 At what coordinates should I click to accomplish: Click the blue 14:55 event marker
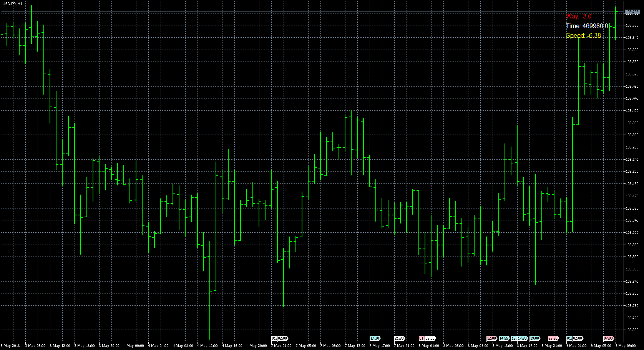[504, 339]
